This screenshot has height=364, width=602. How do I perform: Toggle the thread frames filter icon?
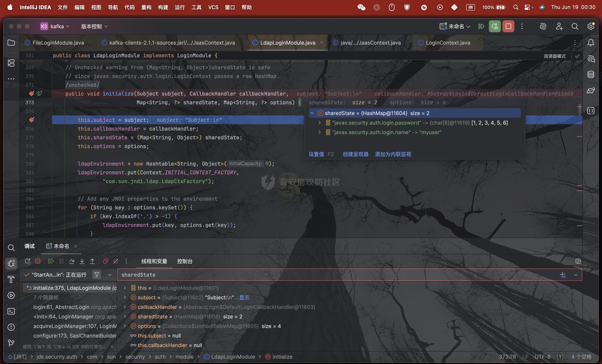(97, 275)
